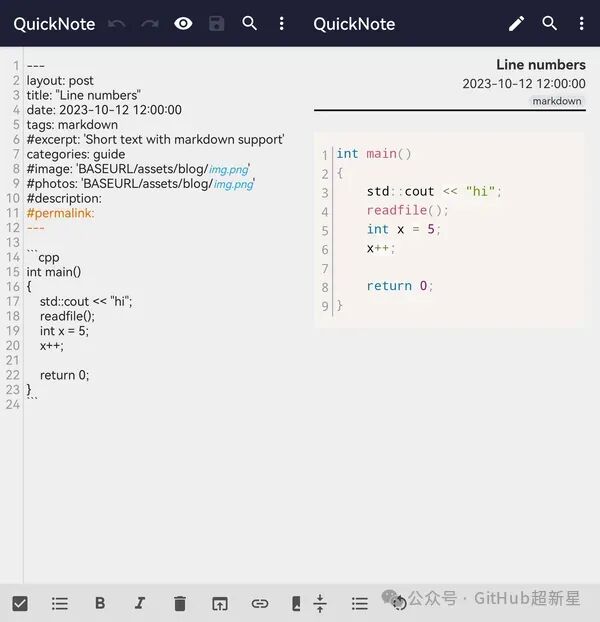600x622 pixels.
Task: Tap line number 9 in the preview code gutter
Action: pos(325,306)
